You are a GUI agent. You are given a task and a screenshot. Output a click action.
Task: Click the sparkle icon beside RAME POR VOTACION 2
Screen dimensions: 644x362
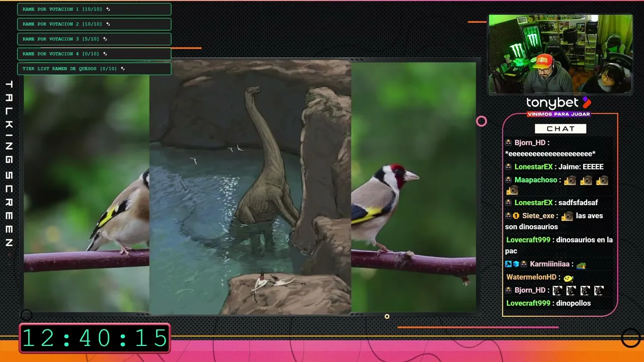click(108, 24)
